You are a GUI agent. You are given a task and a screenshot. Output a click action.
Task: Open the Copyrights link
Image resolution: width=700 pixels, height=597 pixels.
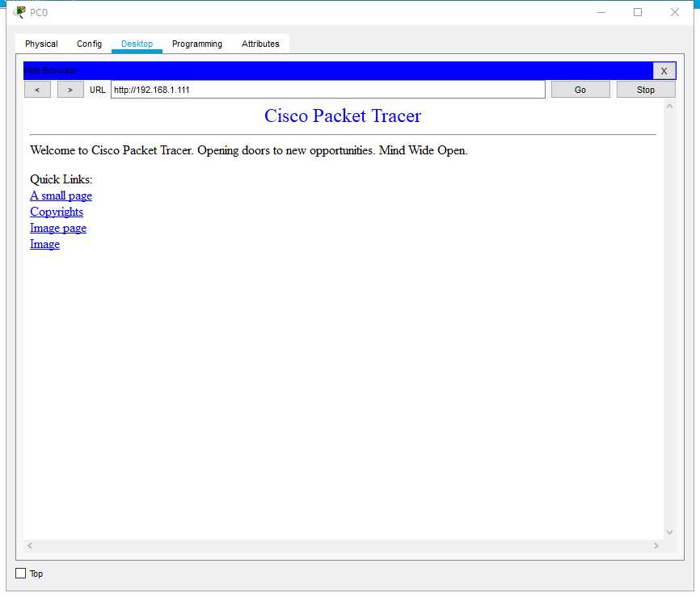(57, 212)
